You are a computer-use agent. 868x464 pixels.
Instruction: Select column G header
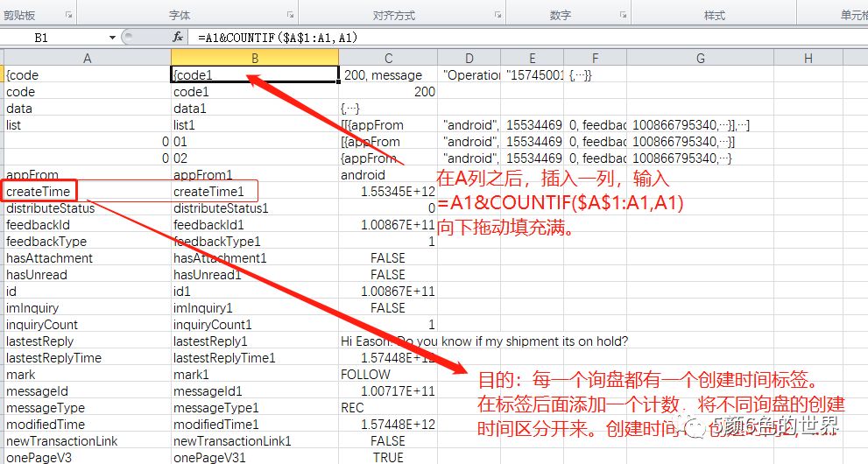[700, 58]
